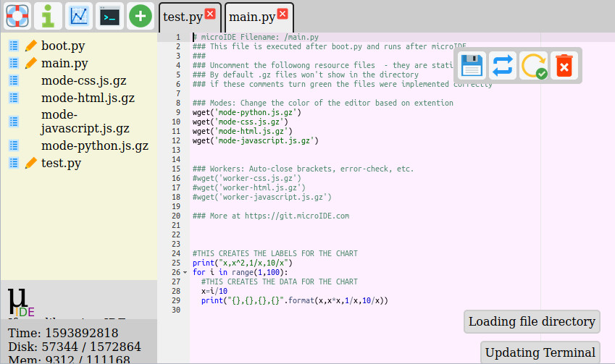Click the Updating Terminal notification

pyautogui.click(x=540, y=352)
